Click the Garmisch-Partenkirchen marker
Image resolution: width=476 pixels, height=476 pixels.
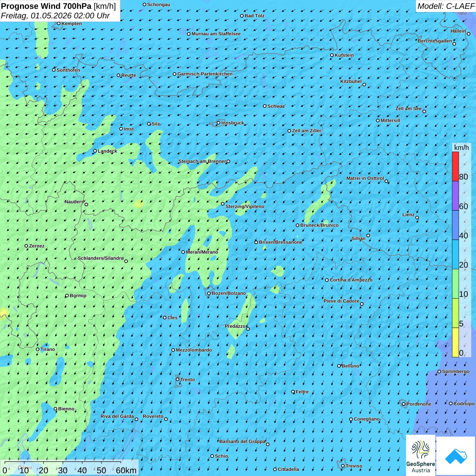pos(175,74)
